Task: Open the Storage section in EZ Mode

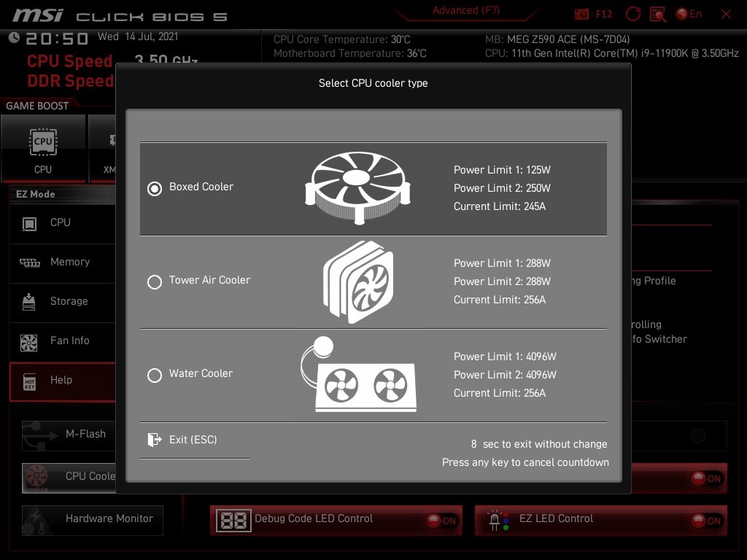Action: pos(63,301)
